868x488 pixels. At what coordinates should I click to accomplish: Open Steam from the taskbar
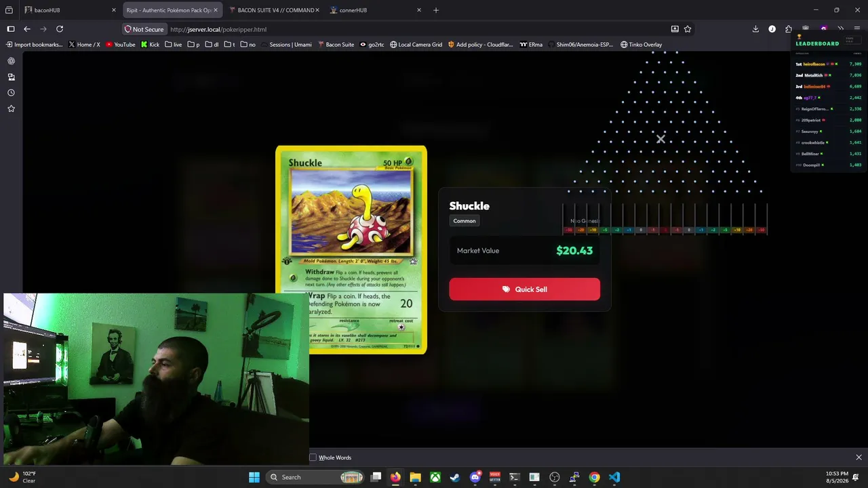coord(455,477)
